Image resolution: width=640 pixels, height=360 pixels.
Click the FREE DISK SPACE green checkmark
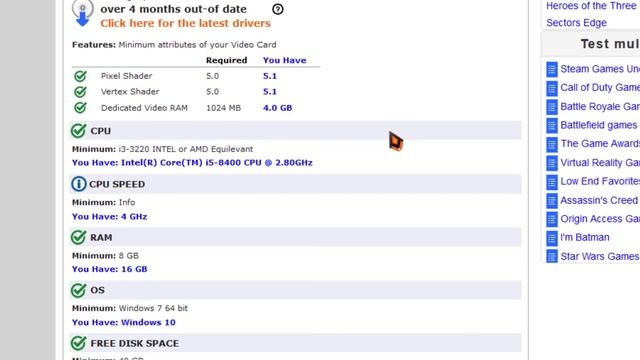[x=78, y=343]
